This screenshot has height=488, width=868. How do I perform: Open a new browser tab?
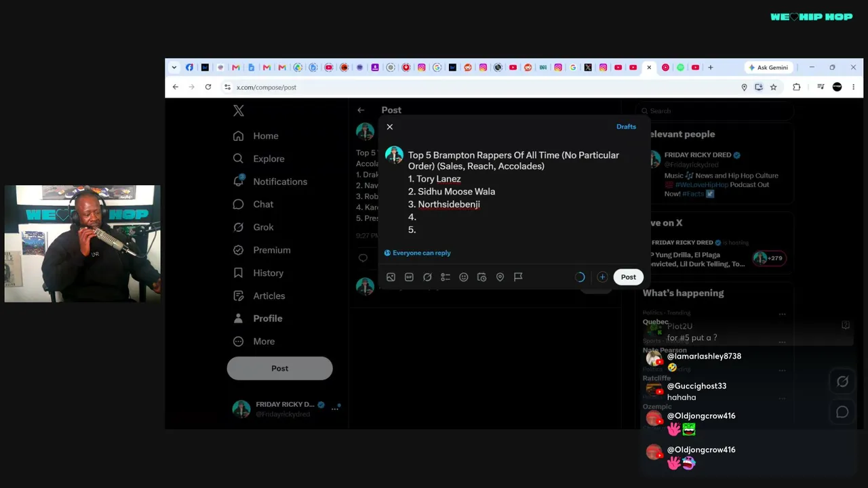tap(711, 68)
